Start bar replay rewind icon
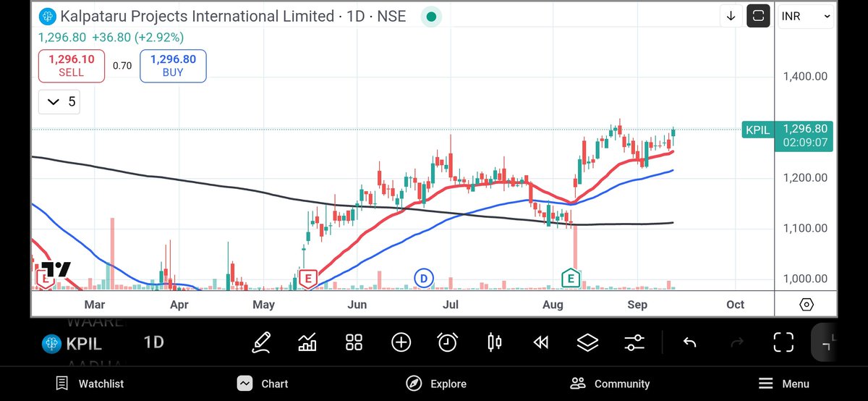 (541, 342)
